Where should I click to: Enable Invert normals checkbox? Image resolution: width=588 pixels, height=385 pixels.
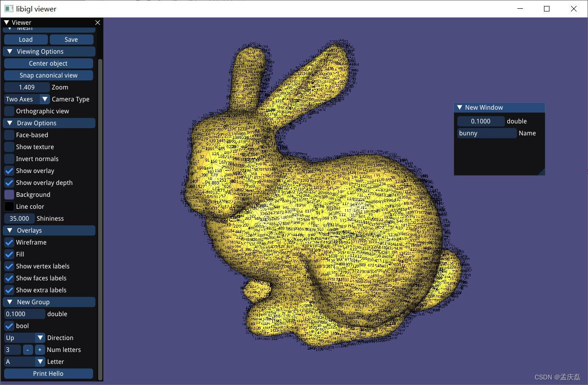9,159
